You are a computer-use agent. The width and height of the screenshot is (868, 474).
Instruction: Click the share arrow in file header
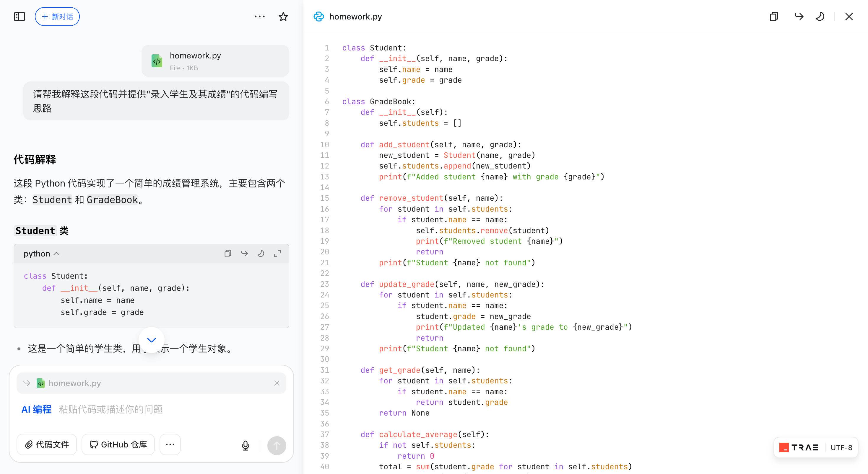coord(799,17)
